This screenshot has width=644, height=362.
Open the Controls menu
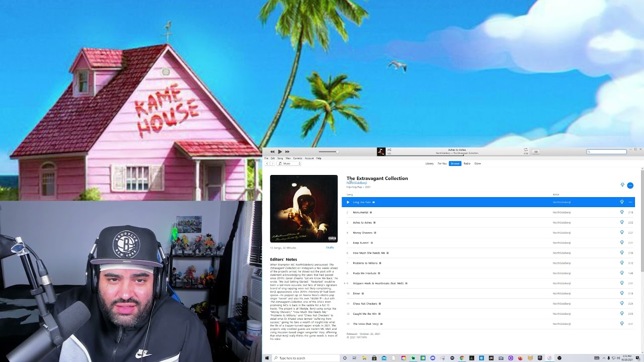[x=298, y=158]
